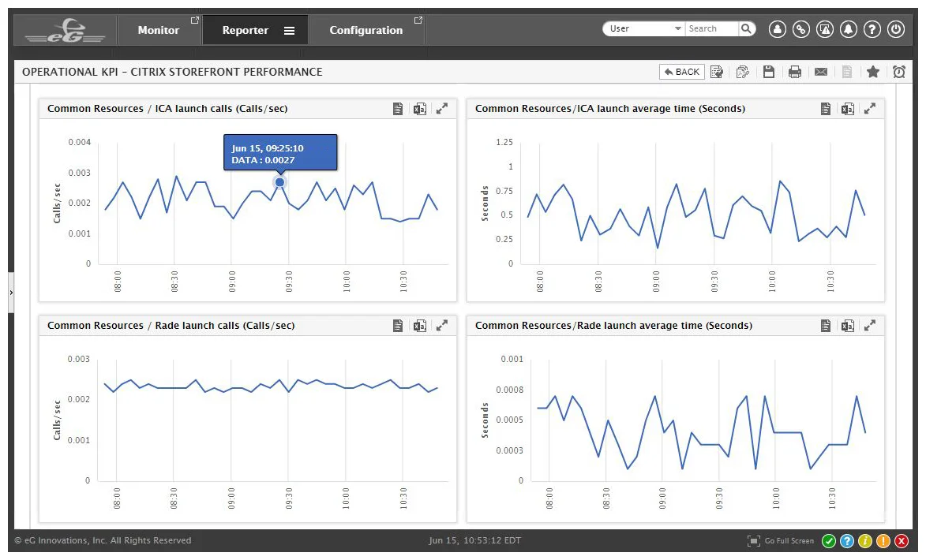Export ICA launch average time to Excel
Screen dimensions: 926x560
(848, 109)
